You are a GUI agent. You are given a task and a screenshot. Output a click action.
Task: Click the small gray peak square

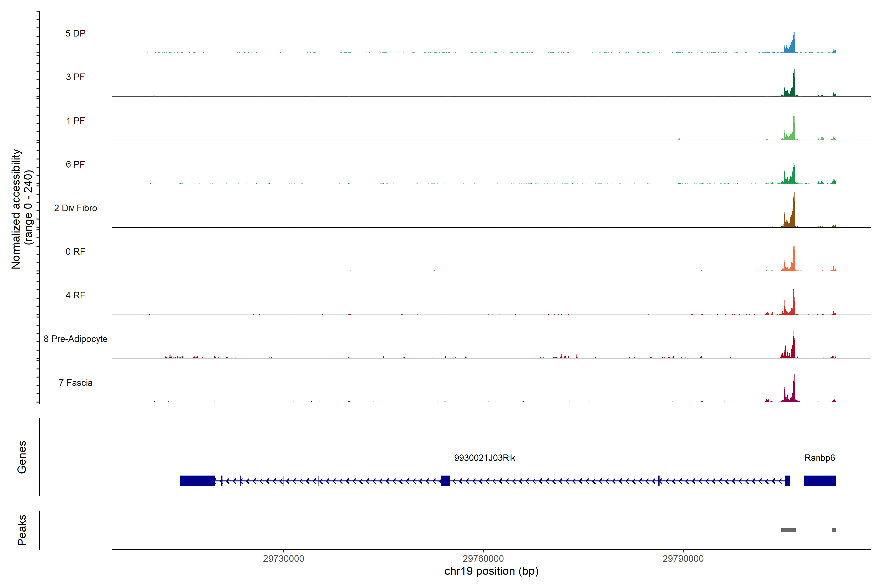pos(834,530)
